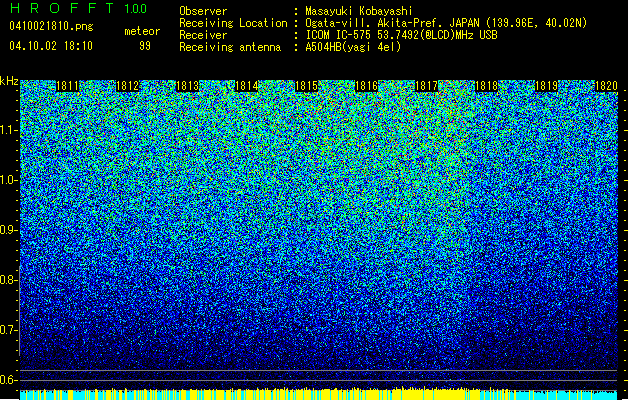Screen dimensions: 629x400
Task: Click the 0.6 kHz axis label
Action: 9,380
